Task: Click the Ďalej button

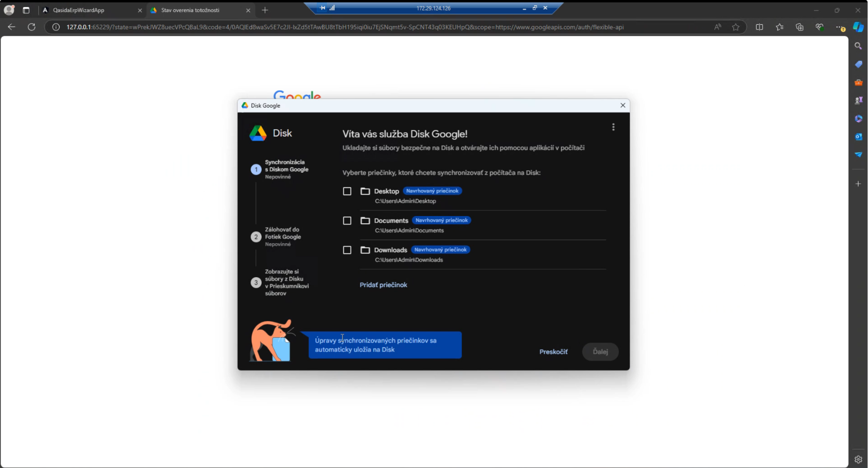Action: pyautogui.click(x=600, y=352)
